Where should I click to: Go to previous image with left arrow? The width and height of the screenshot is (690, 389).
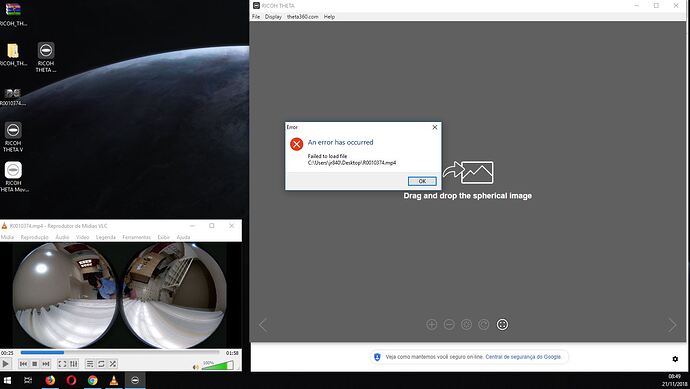tap(263, 325)
